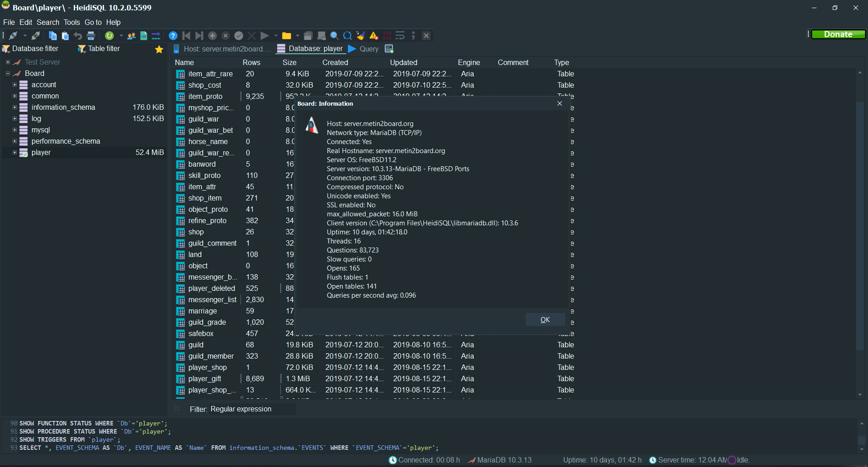Screen dimensions: 868x467
Task: Open the Help menu
Action: coord(113,22)
